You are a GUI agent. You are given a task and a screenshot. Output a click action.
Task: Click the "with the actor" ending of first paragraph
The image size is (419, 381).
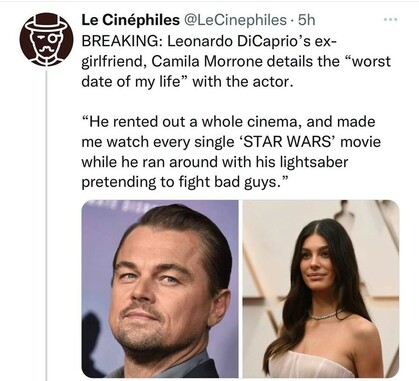pyautogui.click(x=243, y=82)
